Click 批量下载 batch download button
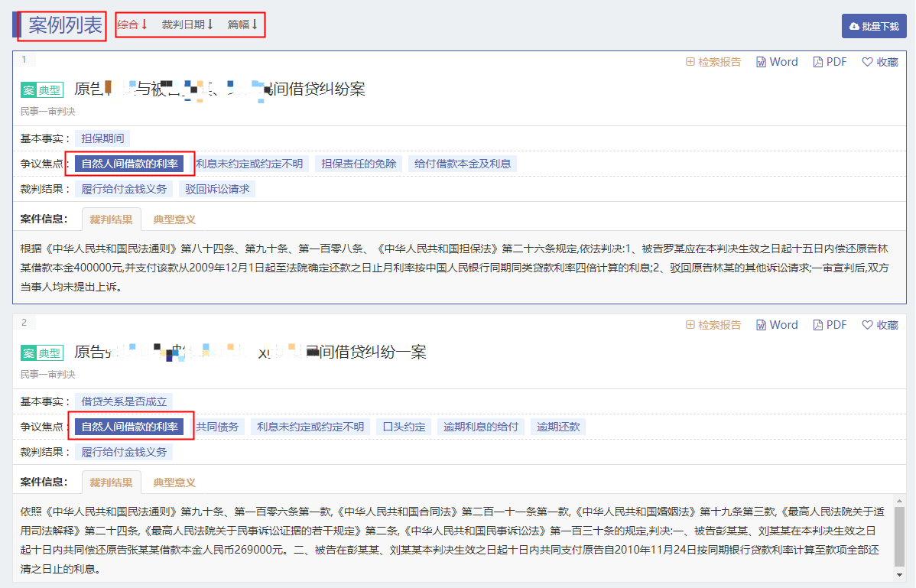The image size is (916, 588). click(x=874, y=26)
